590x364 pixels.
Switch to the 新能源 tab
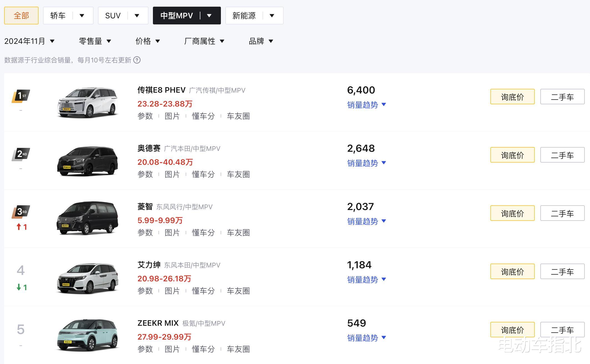[244, 16]
